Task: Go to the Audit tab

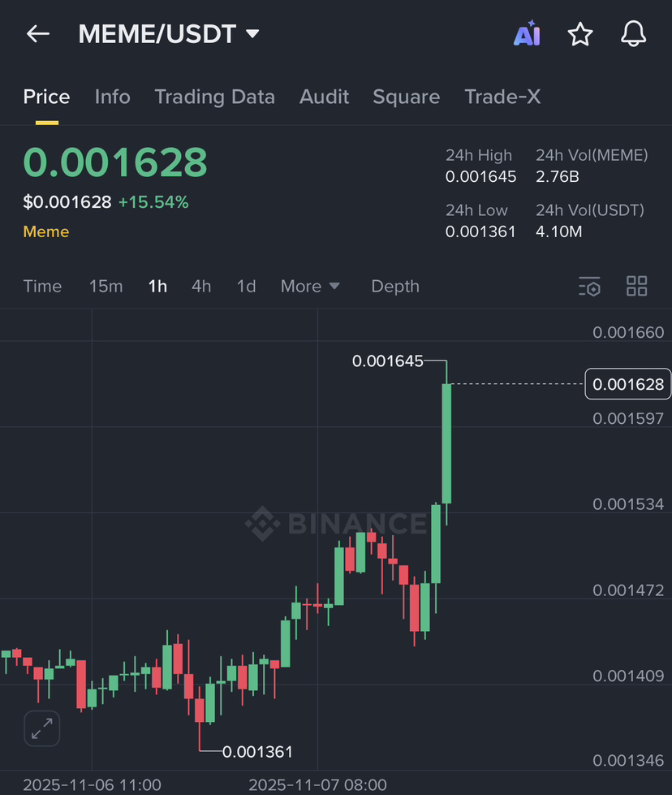Action: coord(324,97)
